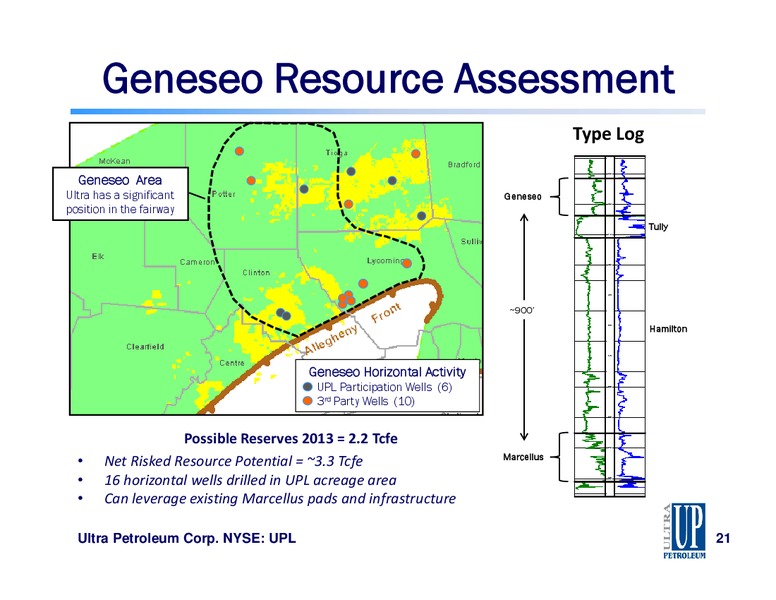Click the Lycoming county label
This screenshot has width=776, height=600.
385,260
